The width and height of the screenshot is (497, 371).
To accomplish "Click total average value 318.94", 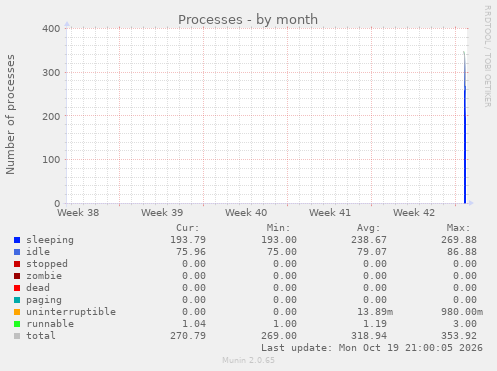I will click(369, 336).
